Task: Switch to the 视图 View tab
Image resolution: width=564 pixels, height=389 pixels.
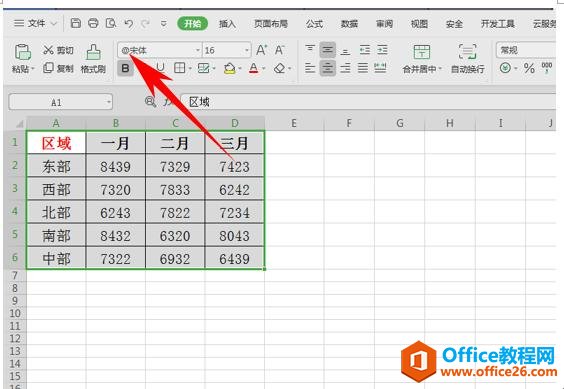Action: click(419, 24)
